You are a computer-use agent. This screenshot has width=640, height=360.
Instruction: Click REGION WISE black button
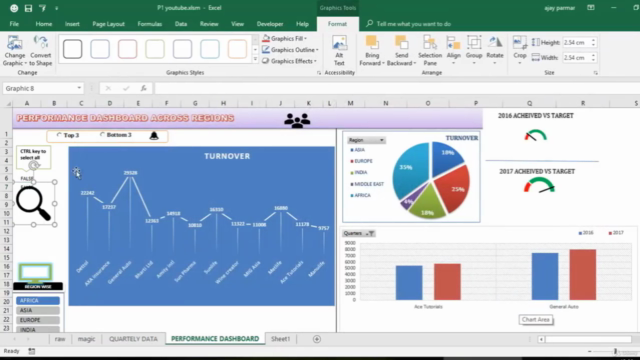[38, 287]
